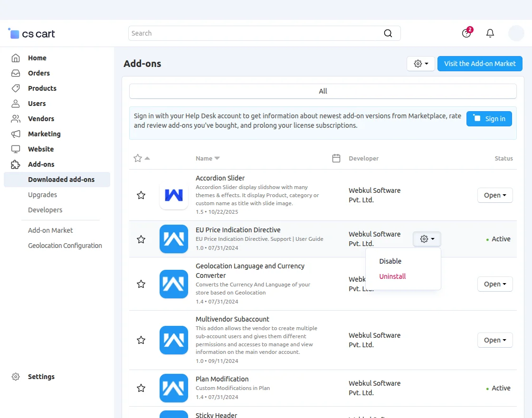
Task: Click Visit the Add-on Market button
Action: (x=480, y=64)
